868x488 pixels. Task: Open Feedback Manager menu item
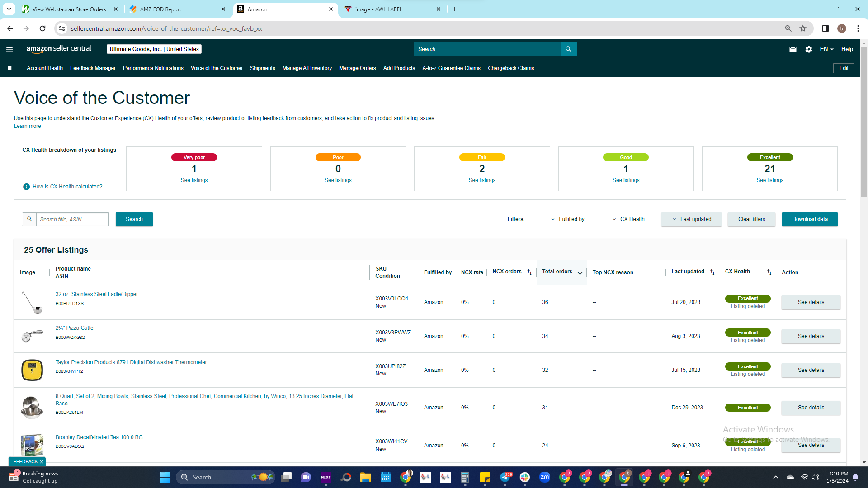coord(93,68)
